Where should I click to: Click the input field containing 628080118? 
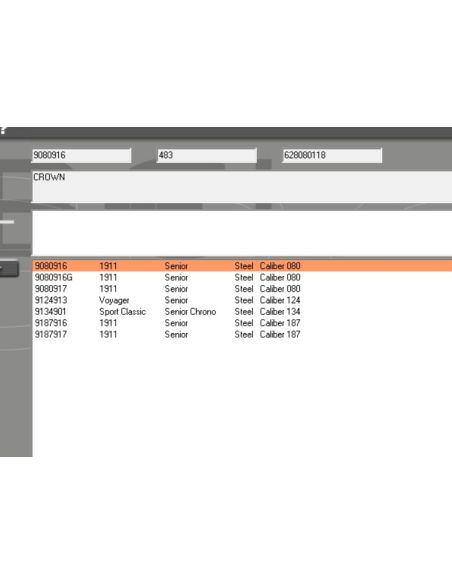[x=332, y=155]
